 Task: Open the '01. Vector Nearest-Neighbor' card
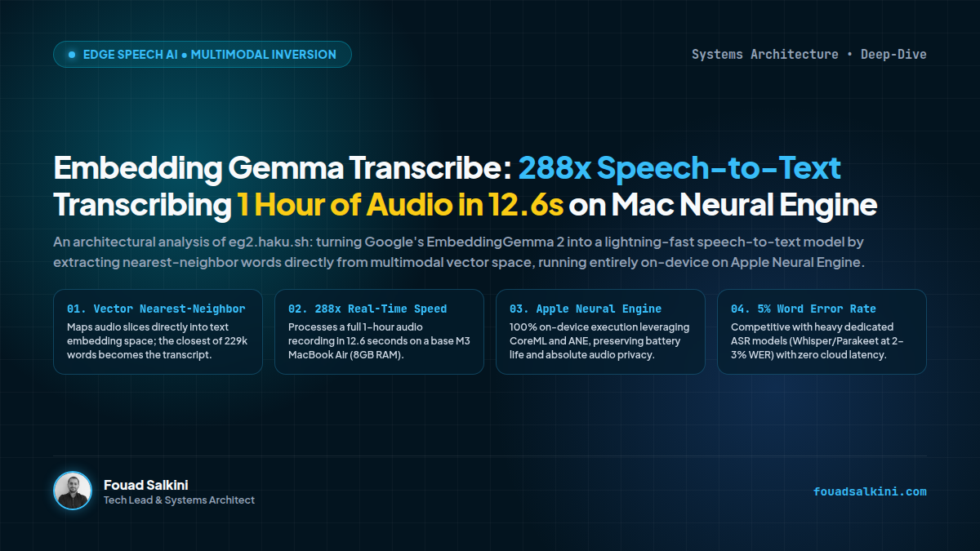(158, 332)
